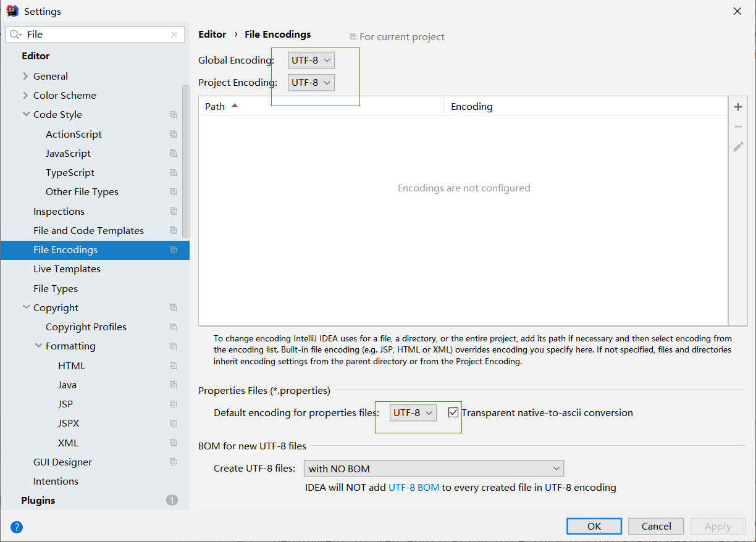The image size is (756, 542).
Task: Open default properties files encoding dropdown
Action: (413, 413)
